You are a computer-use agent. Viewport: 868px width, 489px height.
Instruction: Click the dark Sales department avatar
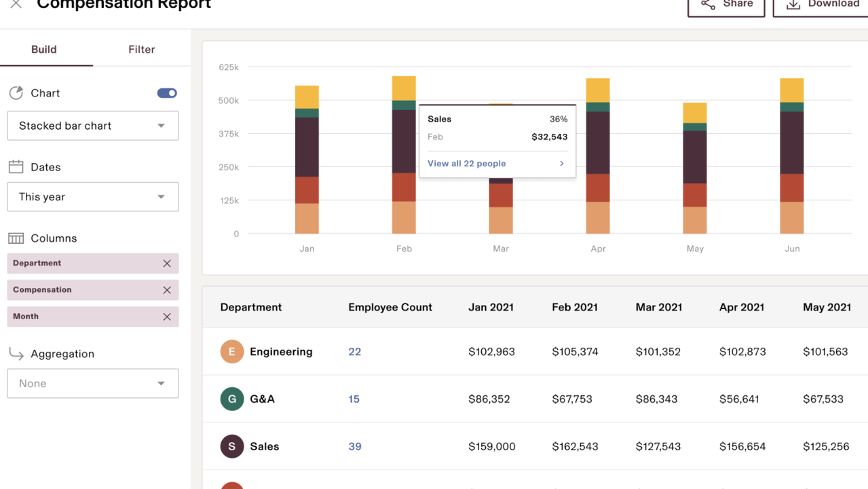pyautogui.click(x=231, y=446)
